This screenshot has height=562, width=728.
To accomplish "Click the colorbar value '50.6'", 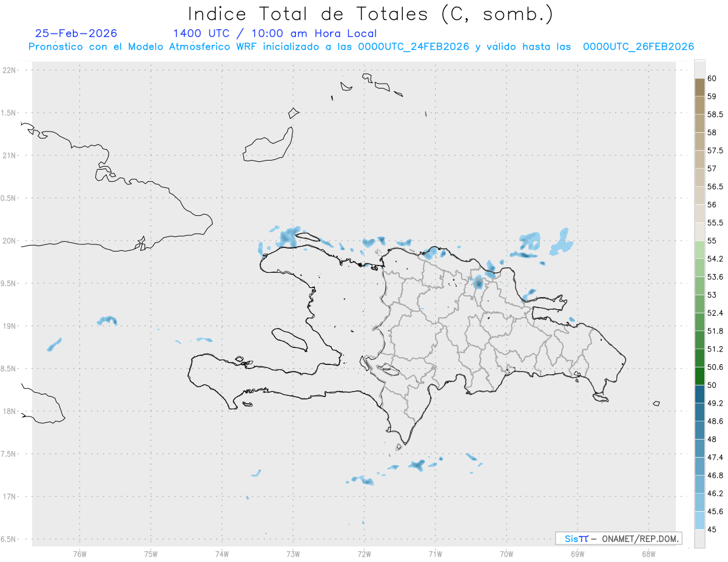I will (x=715, y=367).
